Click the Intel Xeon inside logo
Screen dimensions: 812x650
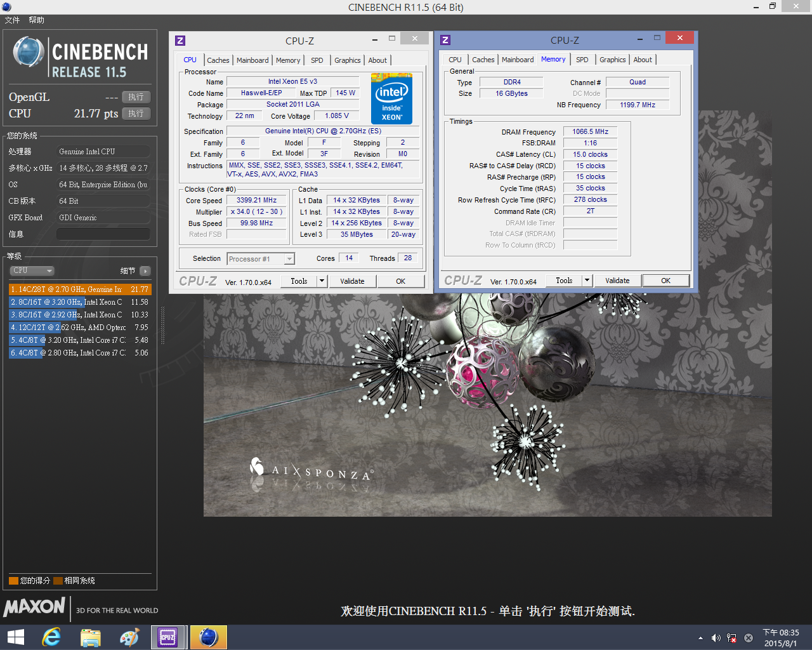pos(391,99)
